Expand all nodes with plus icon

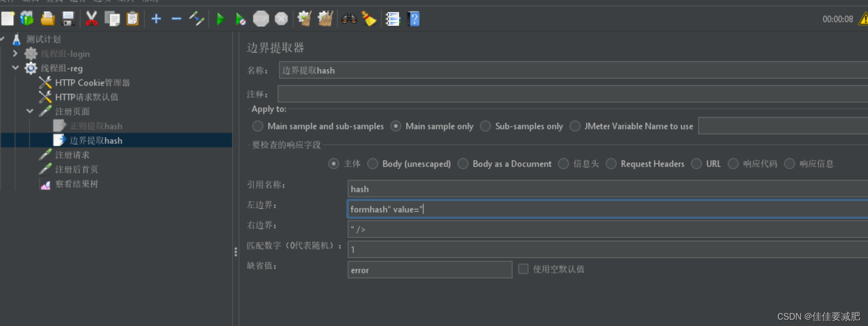[156, 19]
